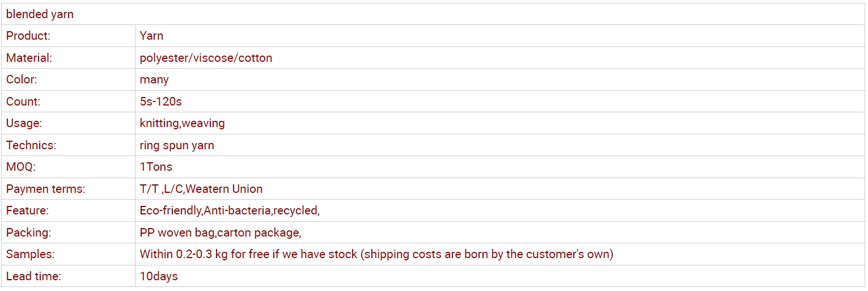868x291 pixels.
Task: Select the 'Material:' label cell
Action: coord(68,58)
